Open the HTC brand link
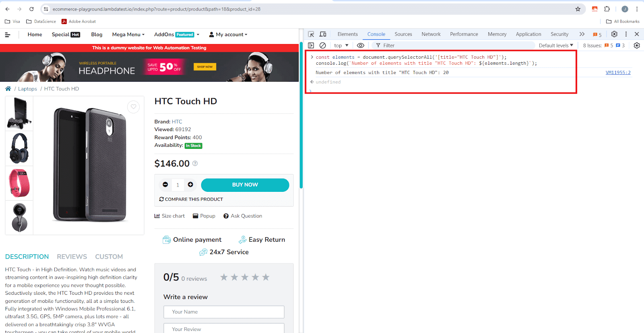This screenshot has height=333, width=644. [177, 121]
